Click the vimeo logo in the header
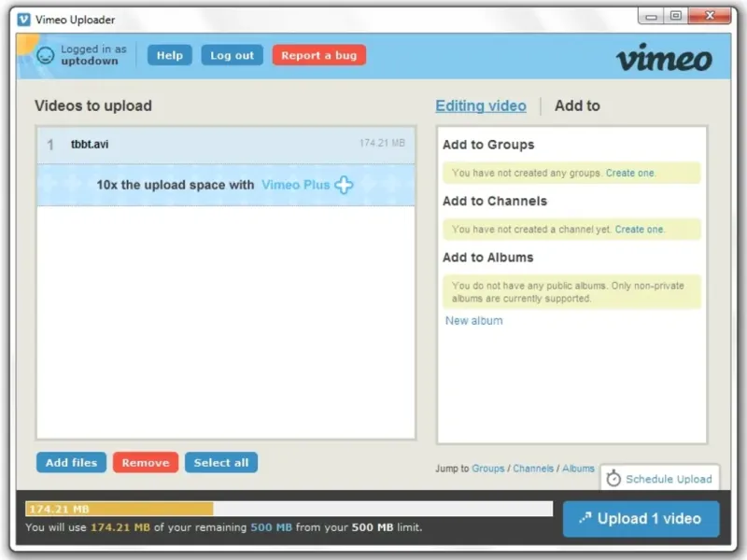This screenshot has width=747, height=560. [x=664, y=58]
